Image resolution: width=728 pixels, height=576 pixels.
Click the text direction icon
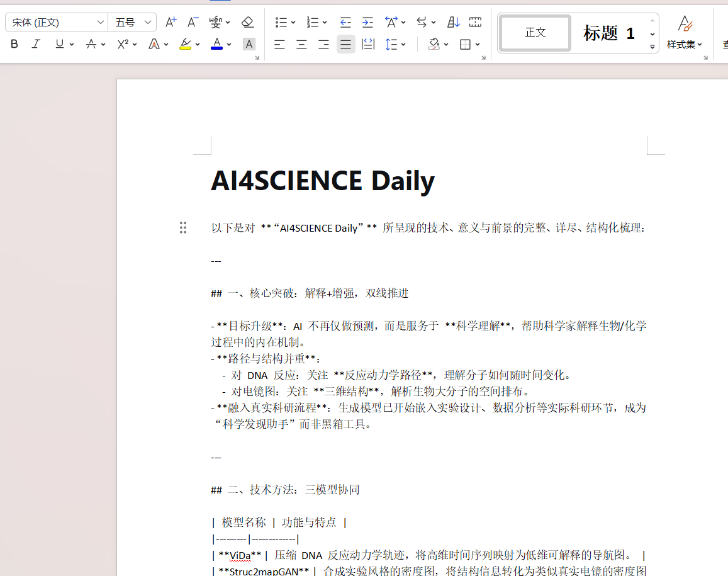point(421,22)
